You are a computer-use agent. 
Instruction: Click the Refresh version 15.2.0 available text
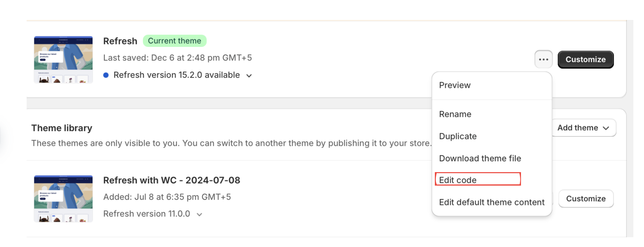tap(177, 75)
